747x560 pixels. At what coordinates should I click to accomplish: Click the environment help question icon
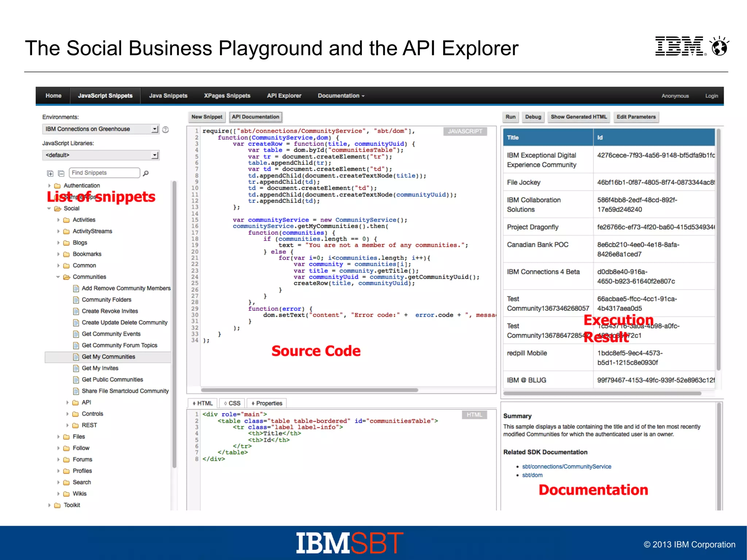click(x=166, y=130)
